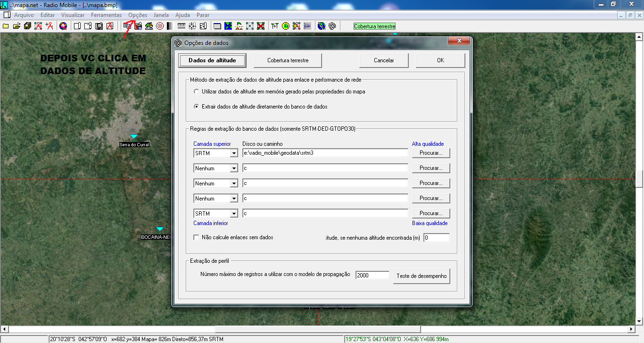The image size is (644, 343).
Task: Switch to the Dados de altitude tab
Action: pyautogui.click(x=212, y=60)
